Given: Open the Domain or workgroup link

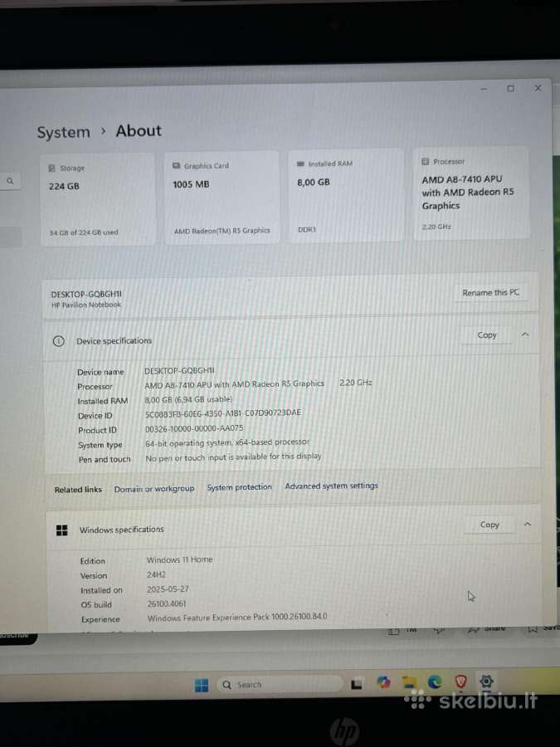Looking at the screenshot, I should [154, 489].
